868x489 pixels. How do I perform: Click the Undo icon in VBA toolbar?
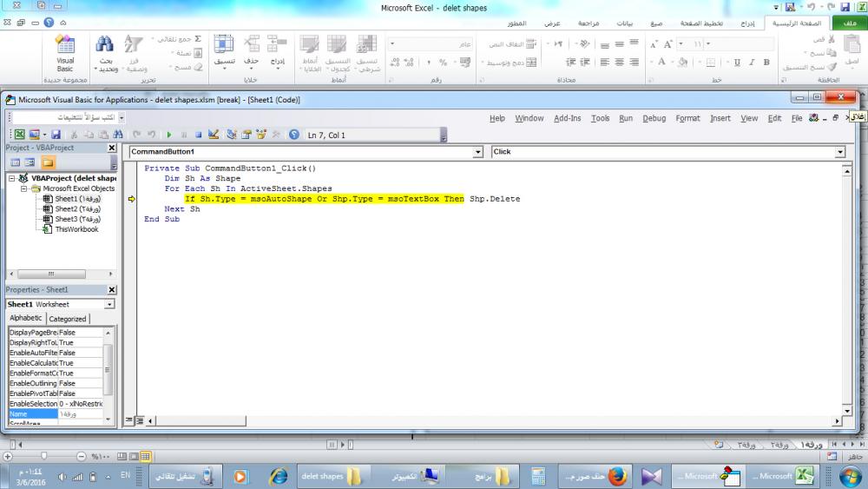click(136, 135)
